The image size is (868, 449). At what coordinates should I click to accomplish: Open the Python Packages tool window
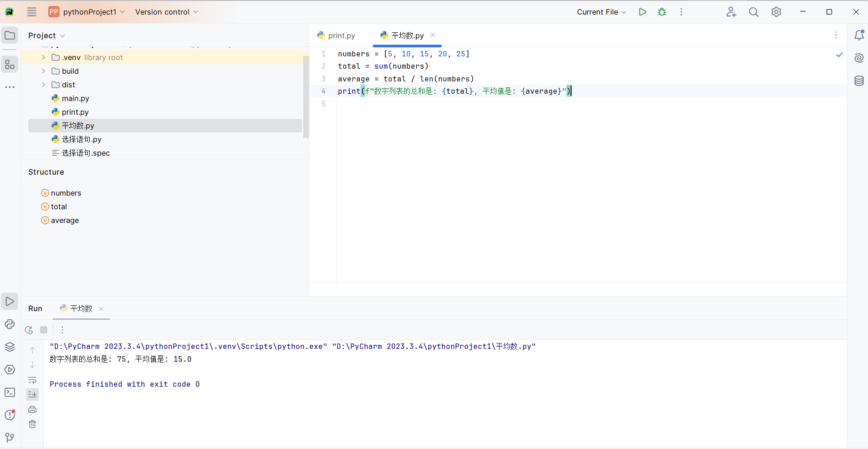[x=10, y=347]
